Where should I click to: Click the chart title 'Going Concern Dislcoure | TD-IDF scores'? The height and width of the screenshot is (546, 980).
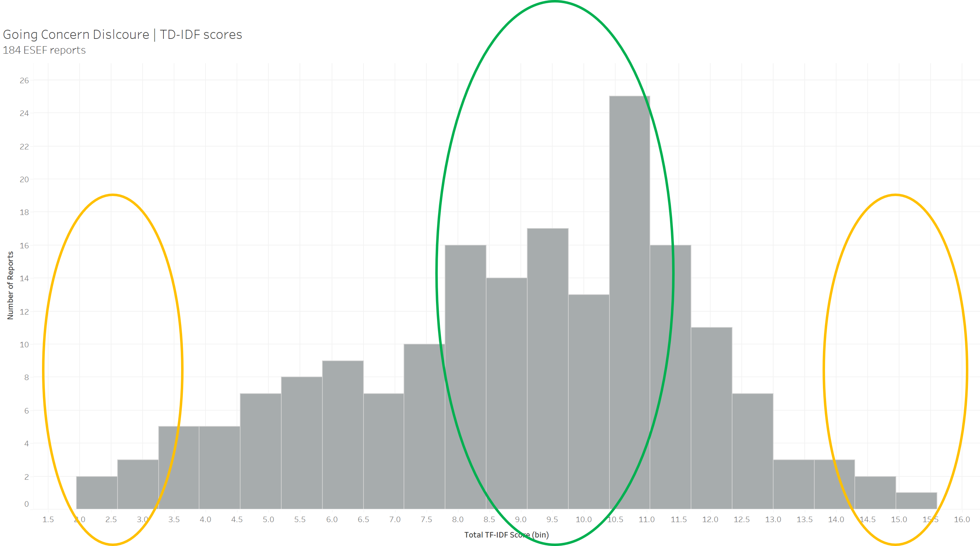(122, 34)
